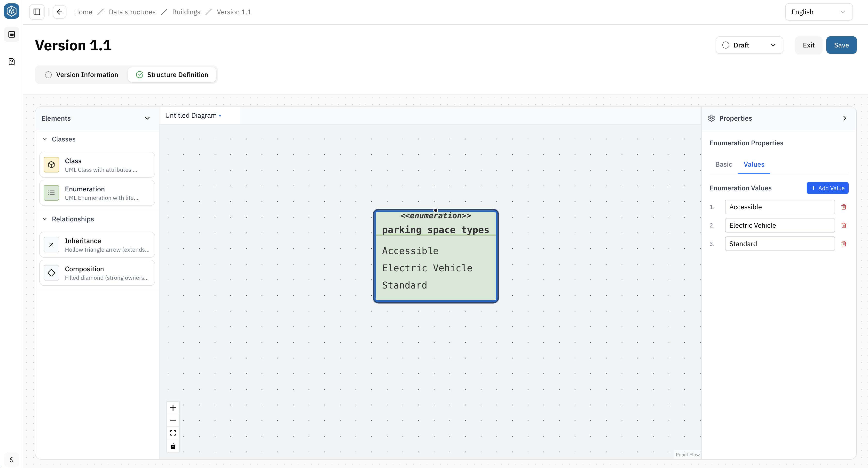Zoom out on the diagram canvas
This screenshot has width=868, height=468.
tap(173, 420)
